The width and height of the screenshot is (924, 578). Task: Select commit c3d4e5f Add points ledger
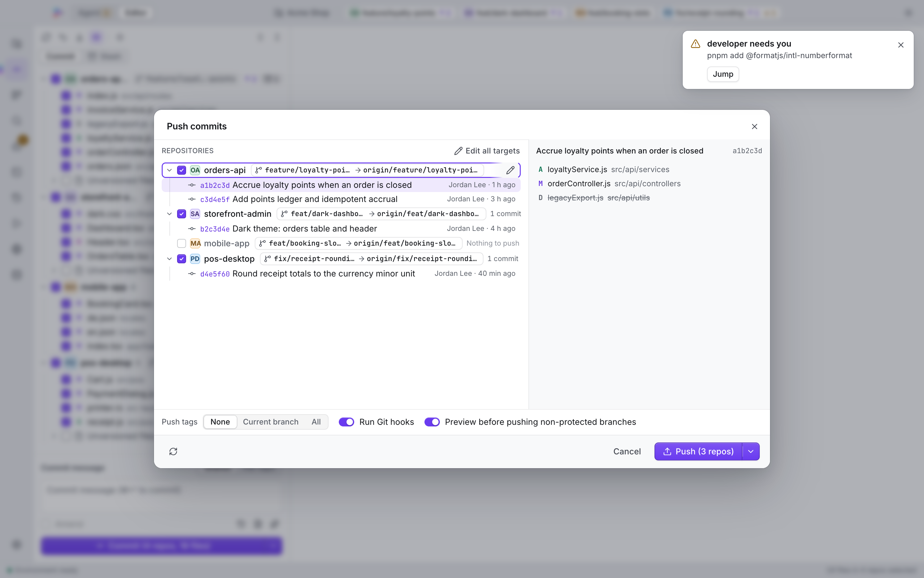341,199
